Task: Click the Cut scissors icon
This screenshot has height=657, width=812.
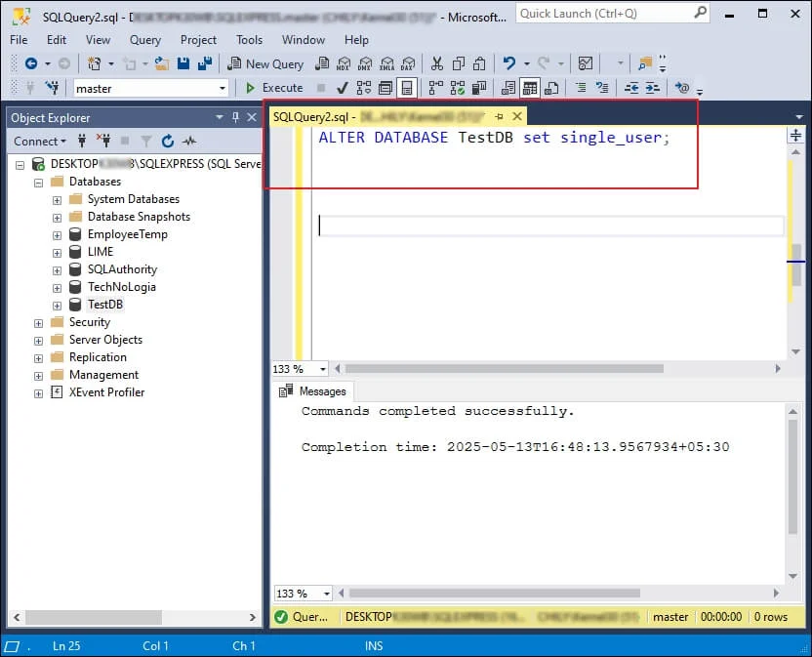Action: 437,63
